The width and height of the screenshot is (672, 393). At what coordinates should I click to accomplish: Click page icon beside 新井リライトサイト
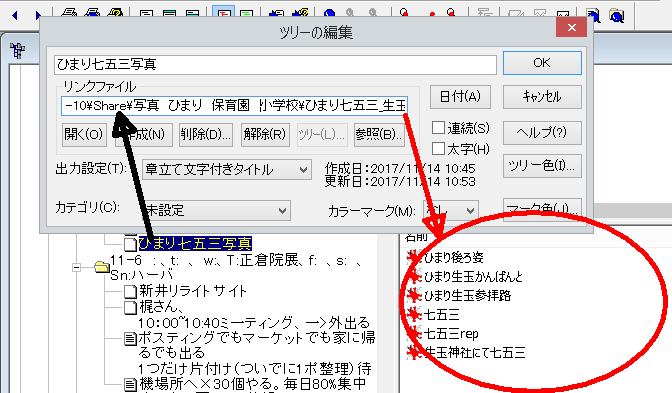(x=130, y=291)
